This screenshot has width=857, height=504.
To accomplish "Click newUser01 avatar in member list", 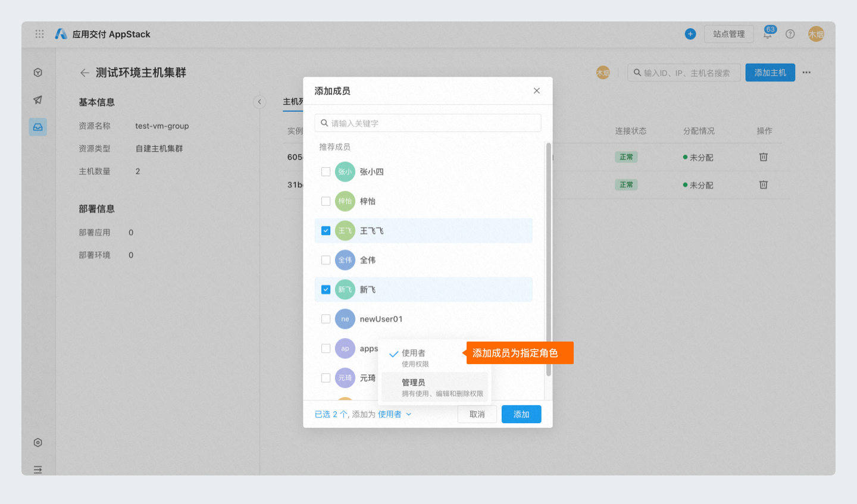I will pos(345,319).
